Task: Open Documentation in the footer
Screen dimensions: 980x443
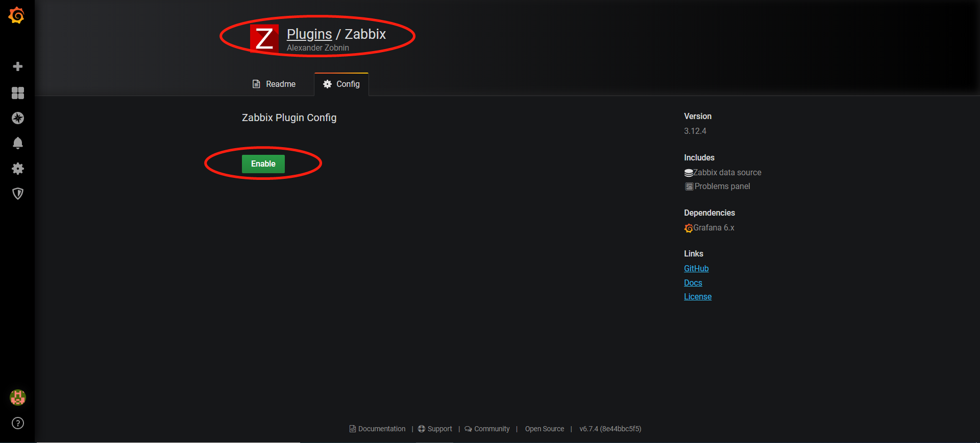Action: (377, 429)
